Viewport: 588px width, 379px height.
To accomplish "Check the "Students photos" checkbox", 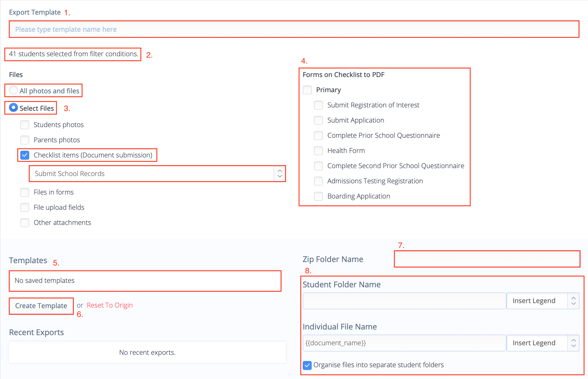I will [25, 125].
